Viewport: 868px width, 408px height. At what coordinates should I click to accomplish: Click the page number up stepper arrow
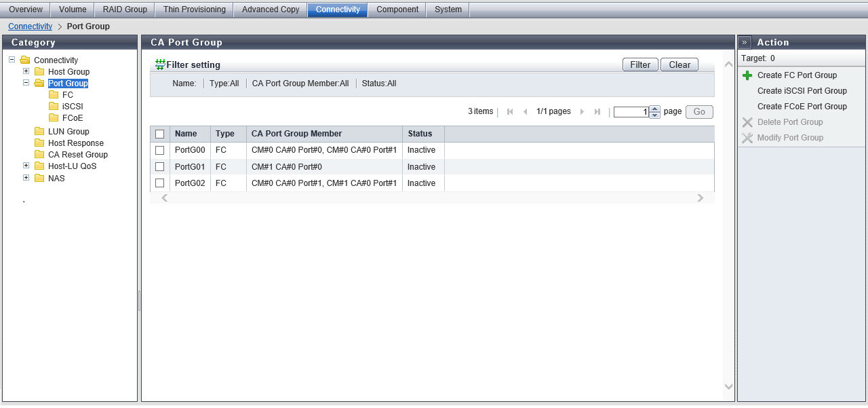point(654,109)
